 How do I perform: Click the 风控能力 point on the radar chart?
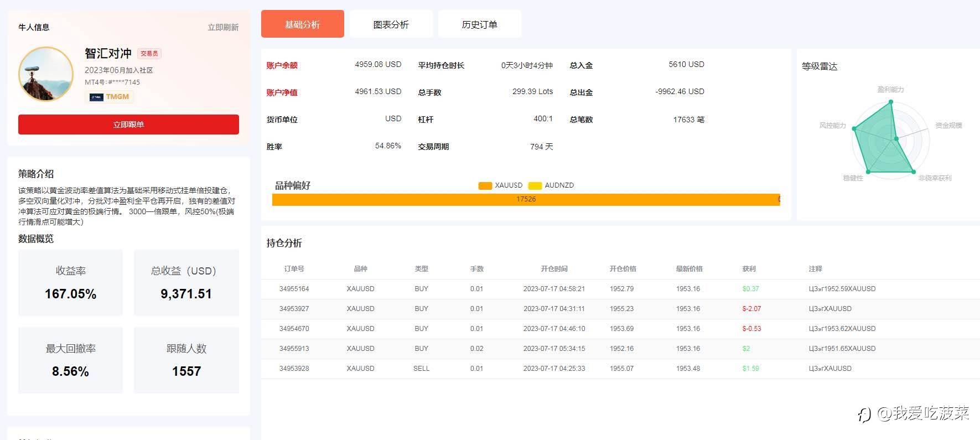pos(854,128)
